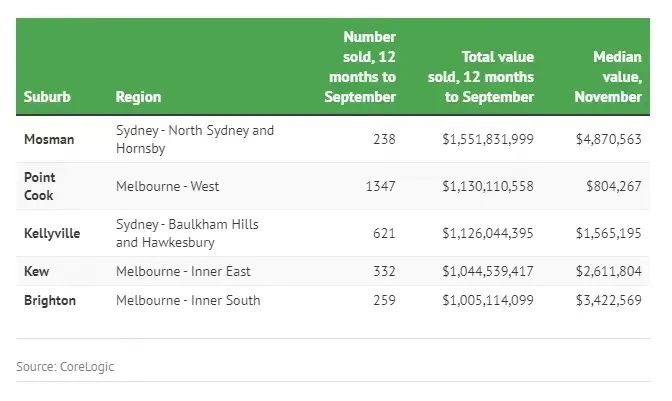Select the $1,551,831,999 total value
The height and width of the screenshot is (401, 672).
point(488,139)
